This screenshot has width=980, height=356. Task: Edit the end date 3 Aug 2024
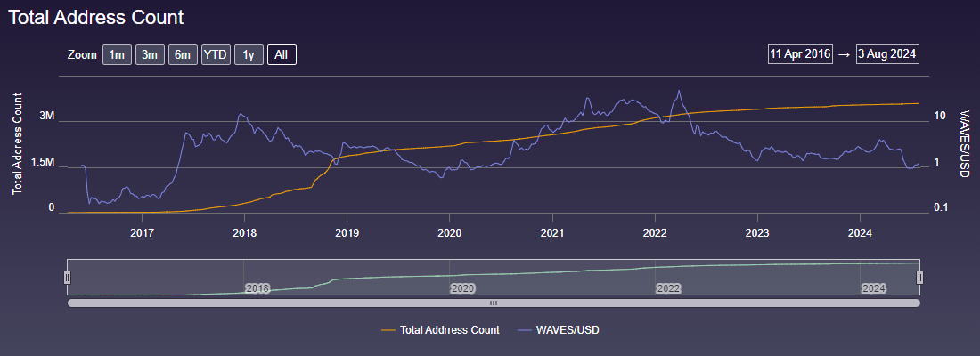[x=886, y=54]
